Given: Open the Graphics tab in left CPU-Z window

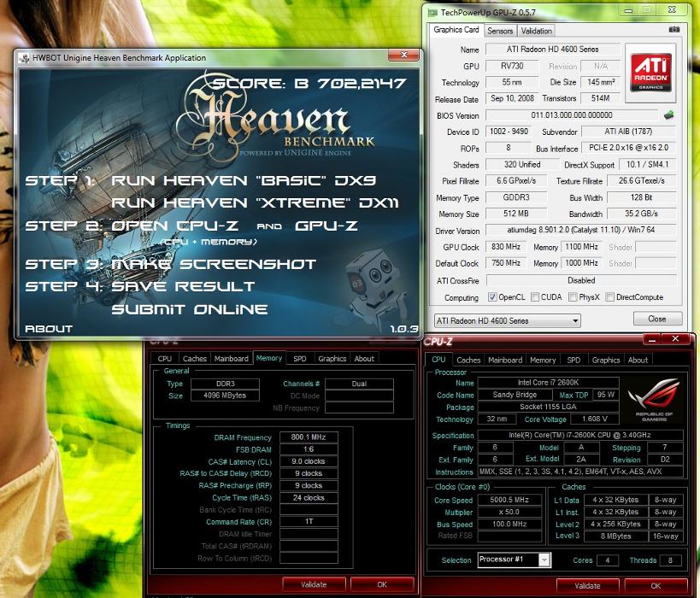Looking at the screenshot, I should (x=332, y=358).
